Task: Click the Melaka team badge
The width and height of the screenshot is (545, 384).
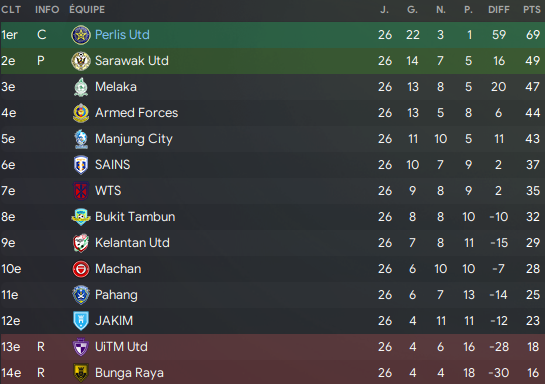Action: click(81, 87)
